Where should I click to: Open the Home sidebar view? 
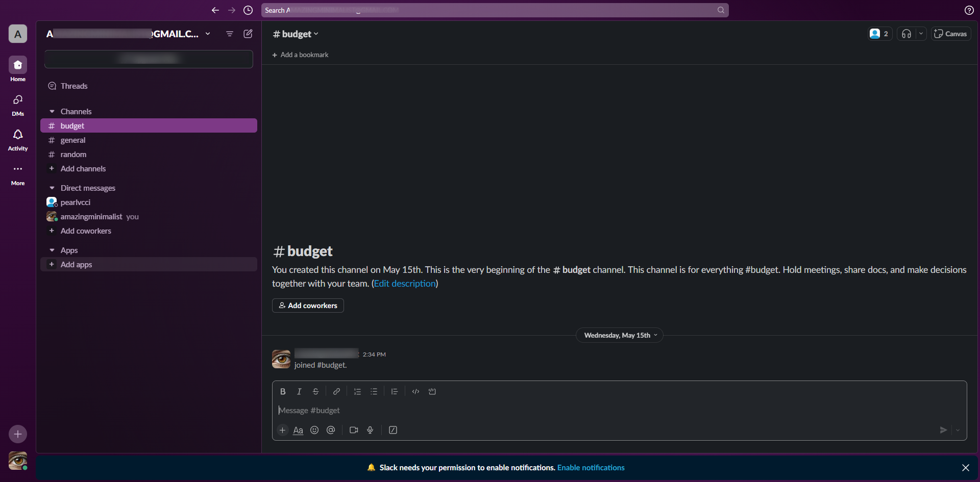(18, 69)
